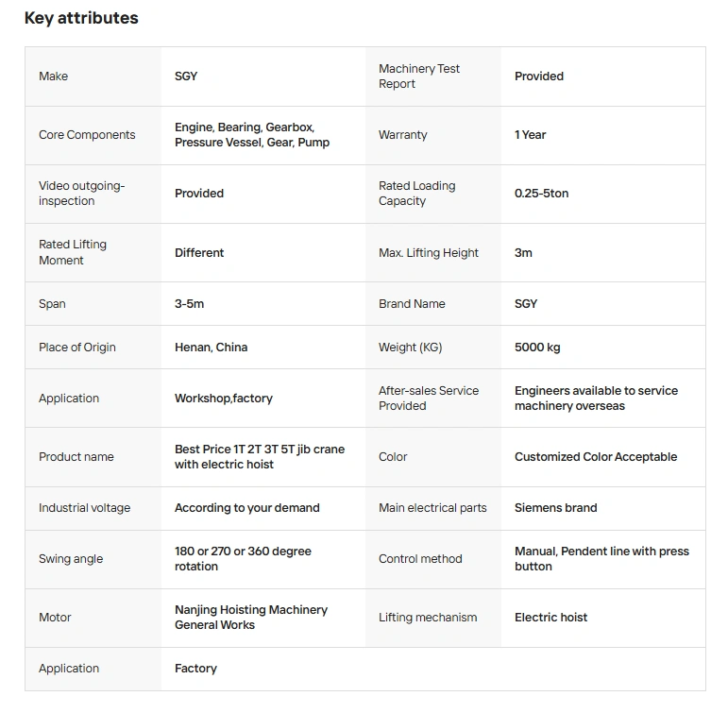
Task: Click the 'Key attributes' heading
Action: [81, 18]
